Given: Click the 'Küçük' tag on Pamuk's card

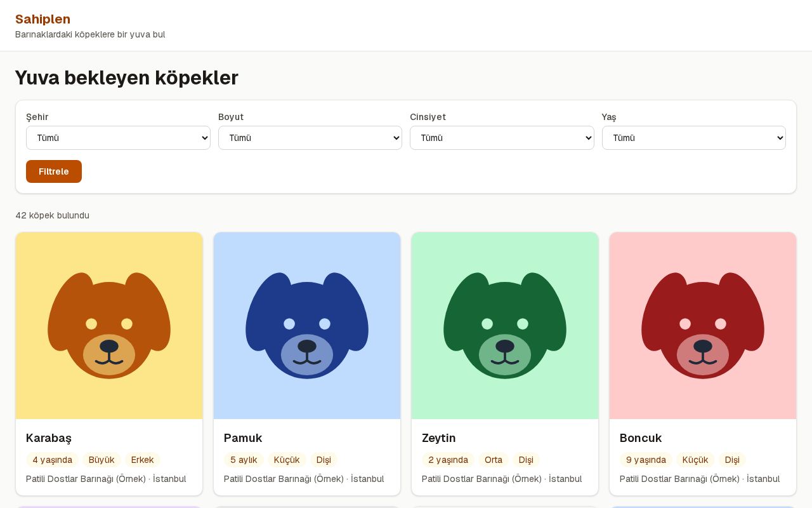Looking at the screenshot, I should point(287,460).
